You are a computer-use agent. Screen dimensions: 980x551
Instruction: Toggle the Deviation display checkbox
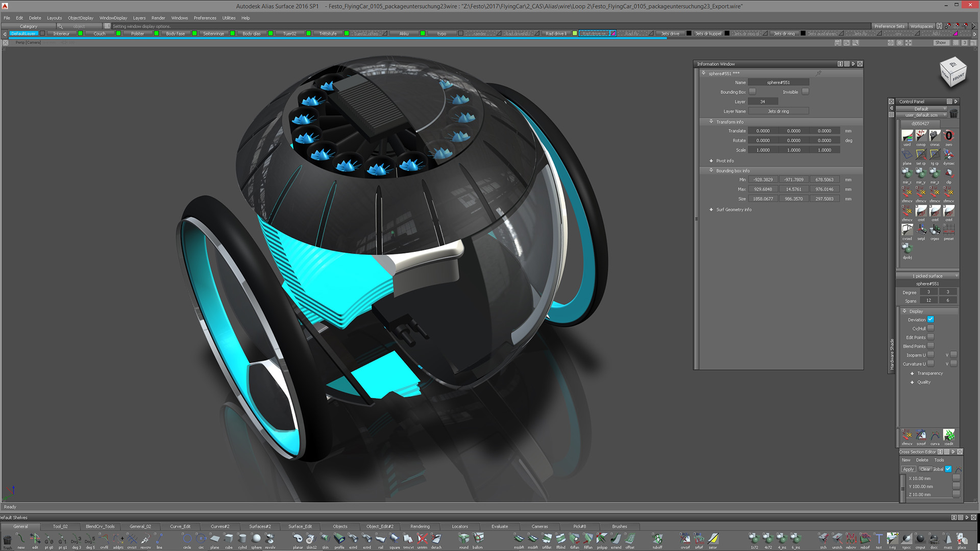tap(930, 319)
